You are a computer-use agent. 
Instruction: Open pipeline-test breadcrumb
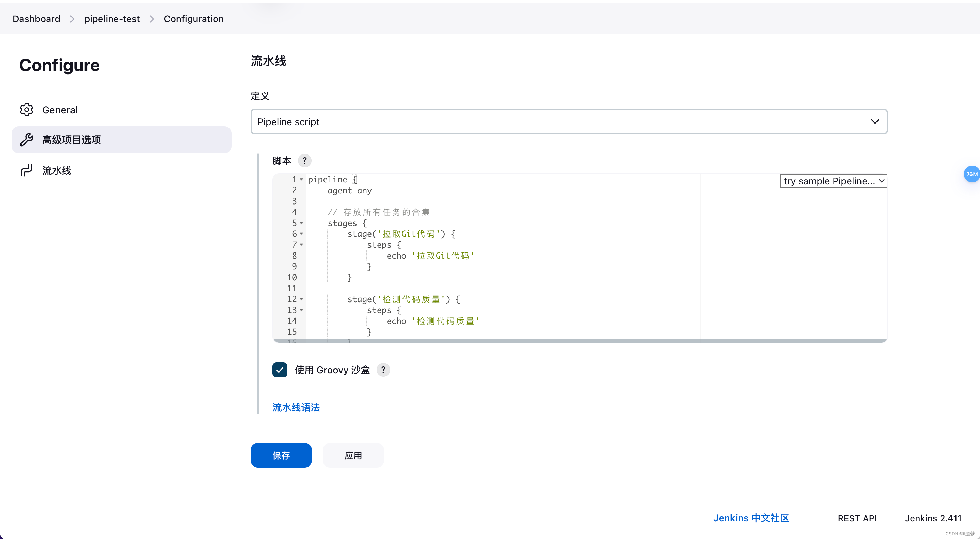(112, 19)
